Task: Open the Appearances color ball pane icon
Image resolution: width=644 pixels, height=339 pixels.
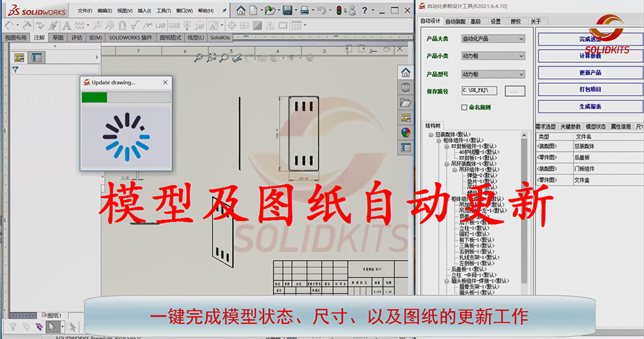Action: point(406,133)
